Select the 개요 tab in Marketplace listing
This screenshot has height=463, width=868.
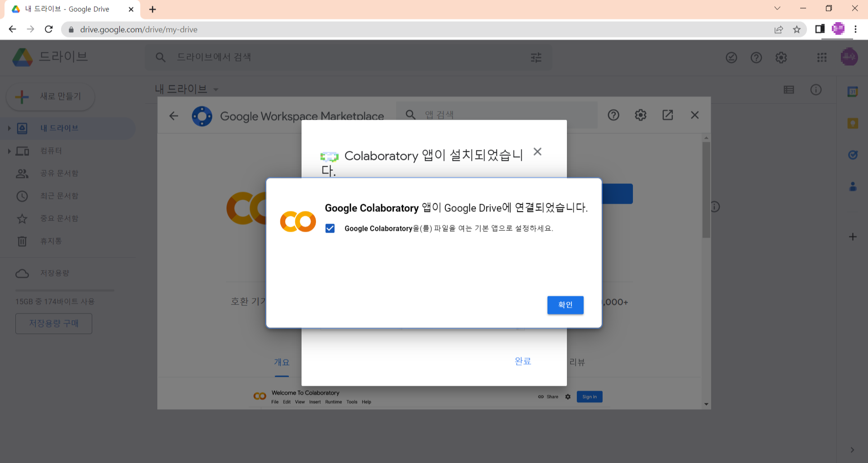tap(282, 362)
